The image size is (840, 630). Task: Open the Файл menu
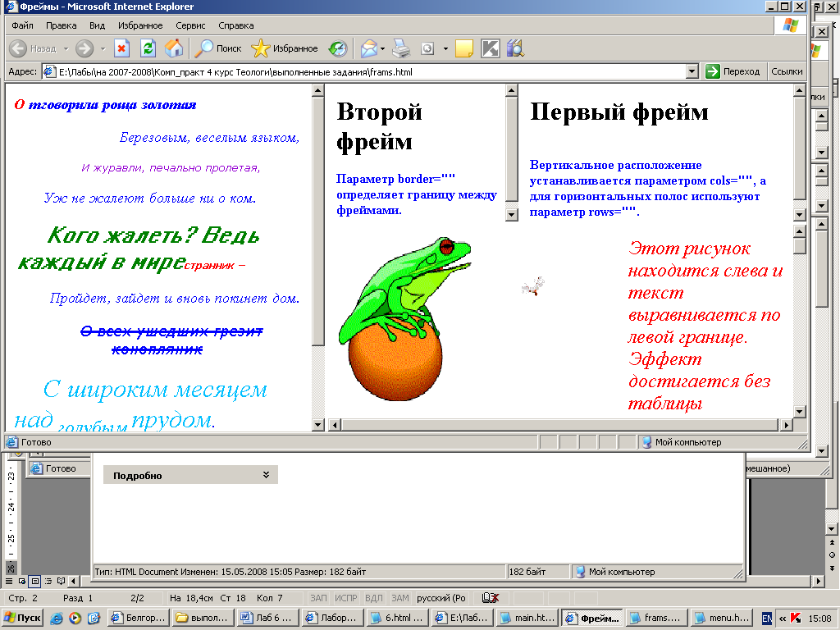click(22, 25)
